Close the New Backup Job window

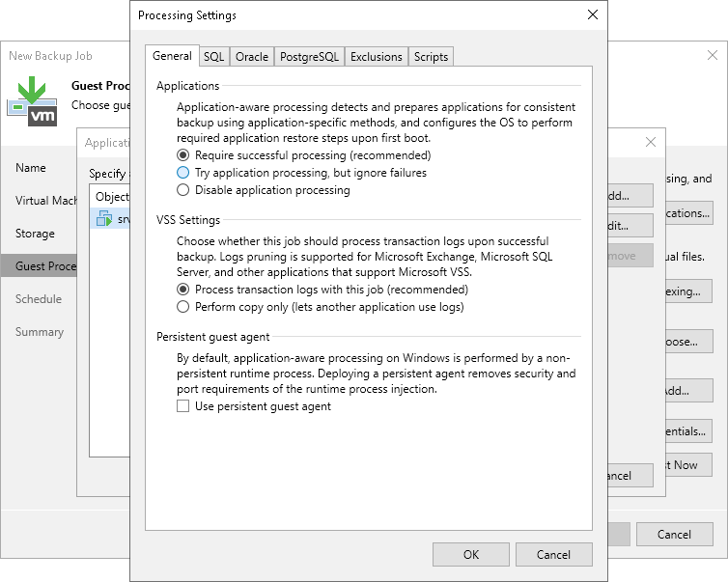(713, 55)
